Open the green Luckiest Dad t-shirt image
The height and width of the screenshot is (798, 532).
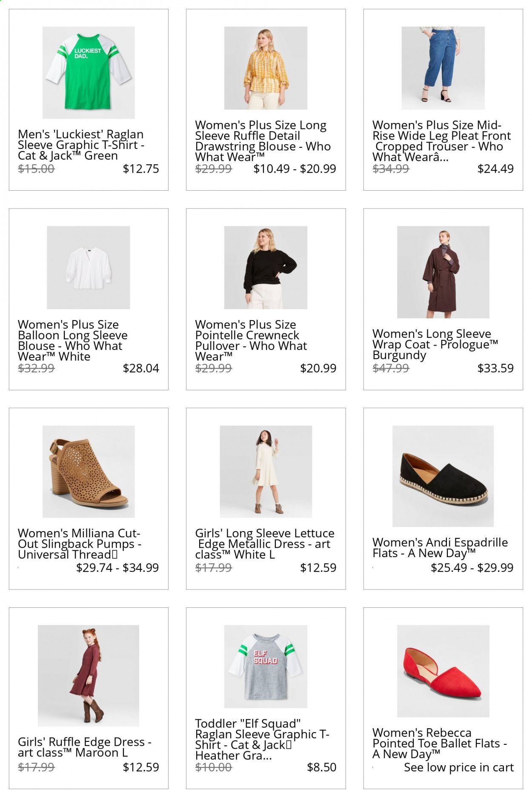[x=89, y=72]
